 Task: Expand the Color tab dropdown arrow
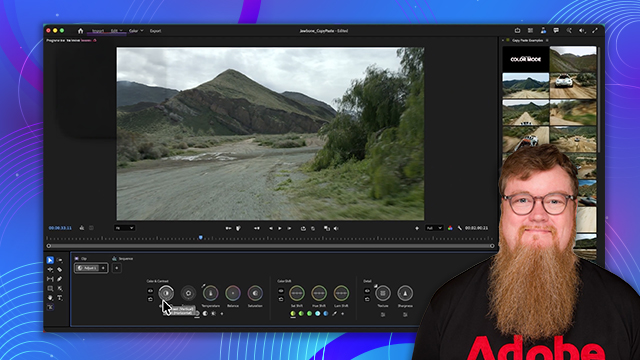(142, 31)
